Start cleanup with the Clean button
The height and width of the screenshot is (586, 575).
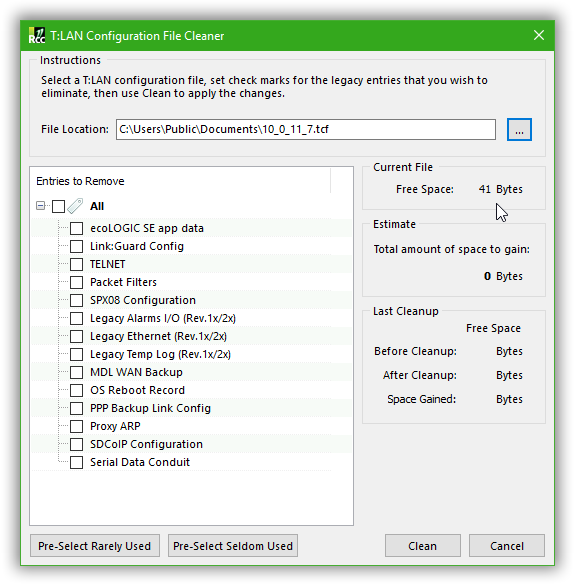423,546
